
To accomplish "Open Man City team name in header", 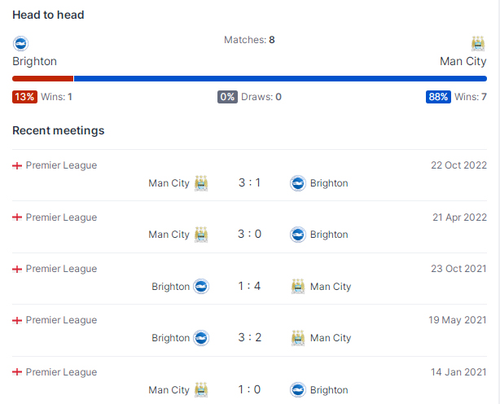I will [x=463, y=61].
